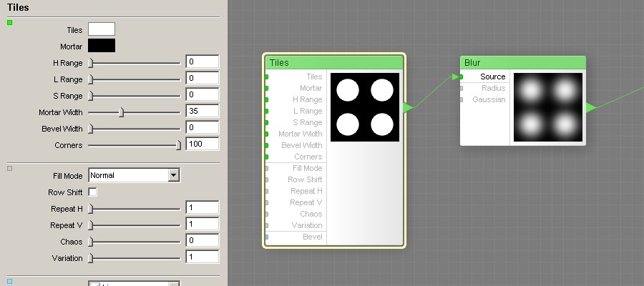Click the H Range value field
The image size is (644, 286).
pyautogui.click(x=202, y=62)
